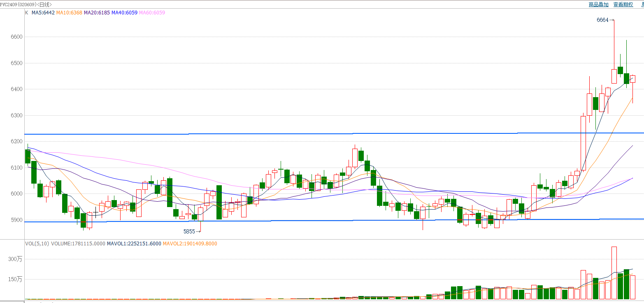
Task: Click the 查看期权 link
Action: coord(623,5)
